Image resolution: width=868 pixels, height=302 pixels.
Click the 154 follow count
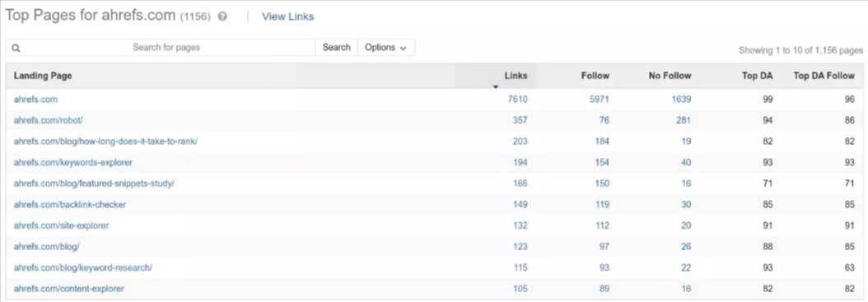(601, 163)
